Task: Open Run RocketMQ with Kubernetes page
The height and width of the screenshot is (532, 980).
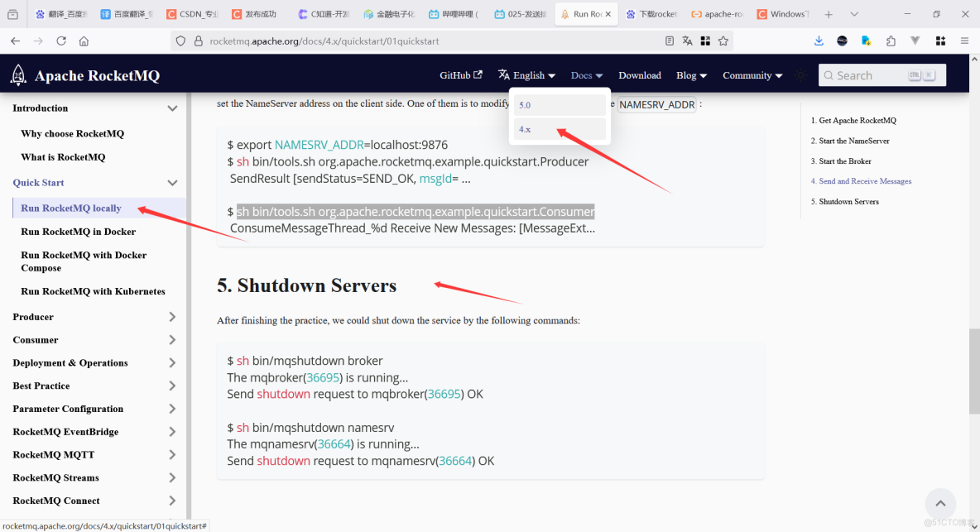Action: [x=94, y=291]
